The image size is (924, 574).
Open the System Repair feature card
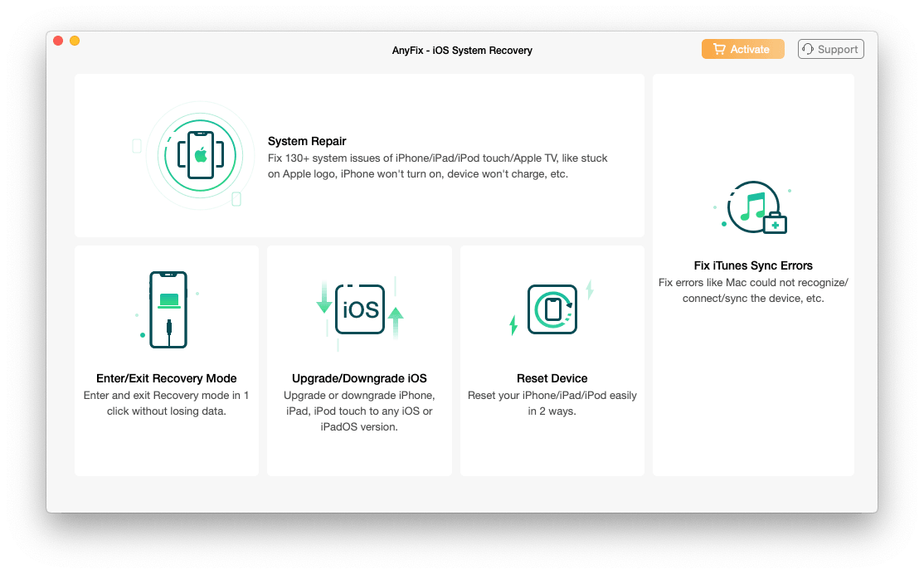(359, 155)
